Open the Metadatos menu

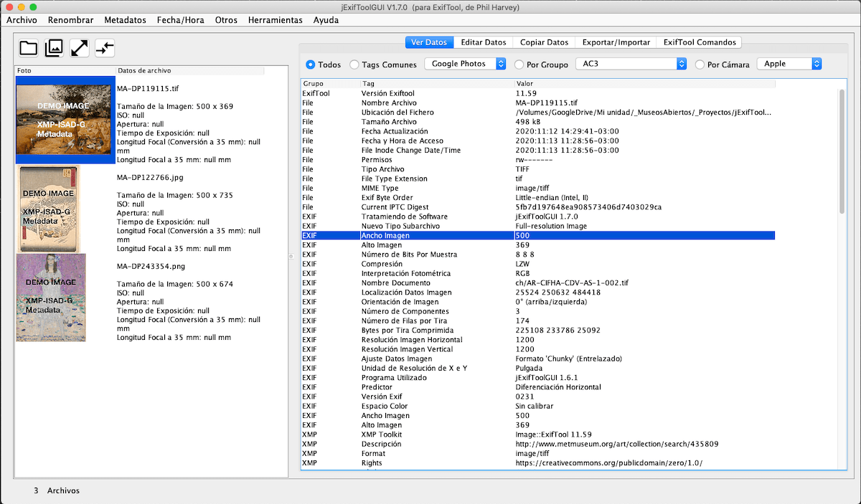click(125, 20)
